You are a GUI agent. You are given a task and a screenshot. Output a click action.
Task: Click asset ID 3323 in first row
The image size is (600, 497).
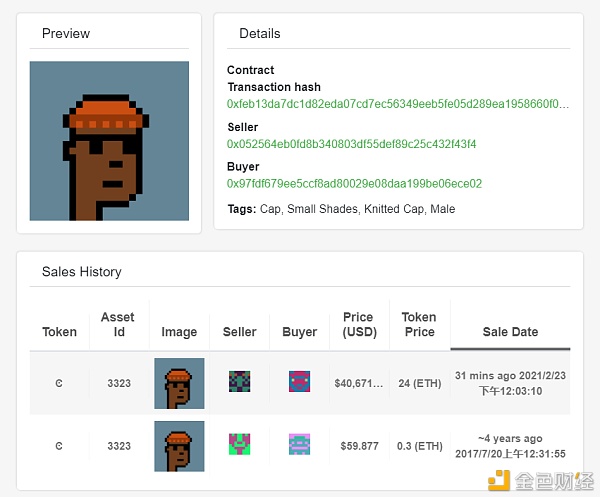pyautogui.click(x=118, y=383)
